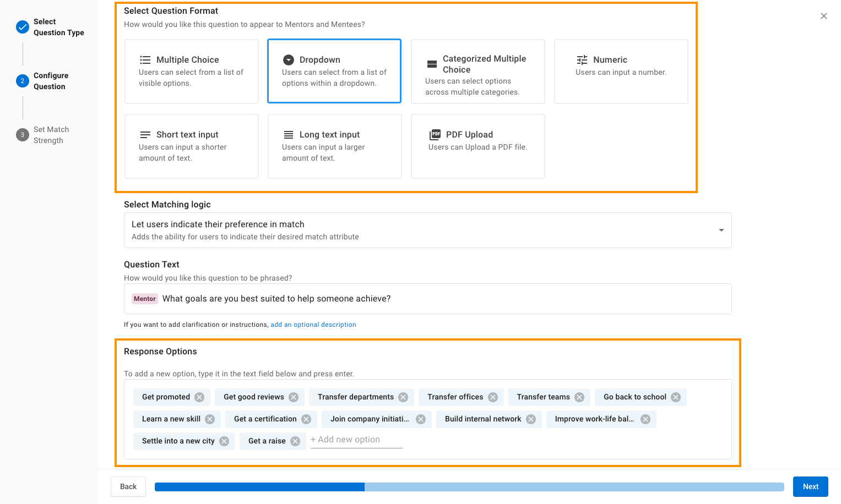Image resolution: width=841 pixels, height=504 pixels.
Task: Remove the 'Join company initiati...' option chip
Action: coord(421,419)
